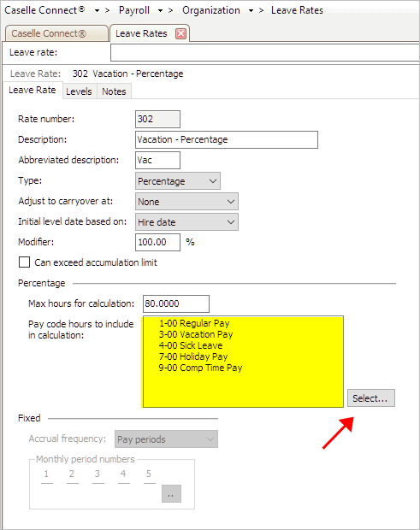Image resolution: width=420 pixels, height=530 pixels.
Task: Click the Description text field
Action: pyautogui.click(x=227, y=140)
